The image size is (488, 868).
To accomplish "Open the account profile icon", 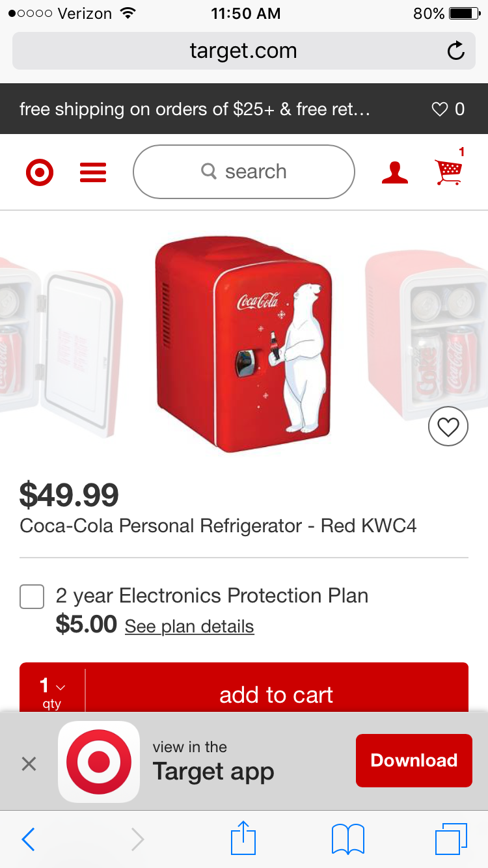I will tap(394, 172).
